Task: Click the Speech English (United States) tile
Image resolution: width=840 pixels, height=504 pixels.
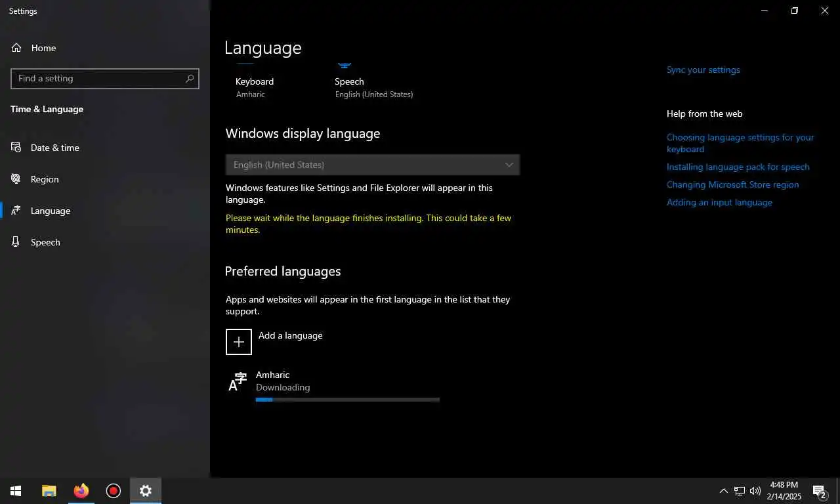Action: (x=374, y=82)
